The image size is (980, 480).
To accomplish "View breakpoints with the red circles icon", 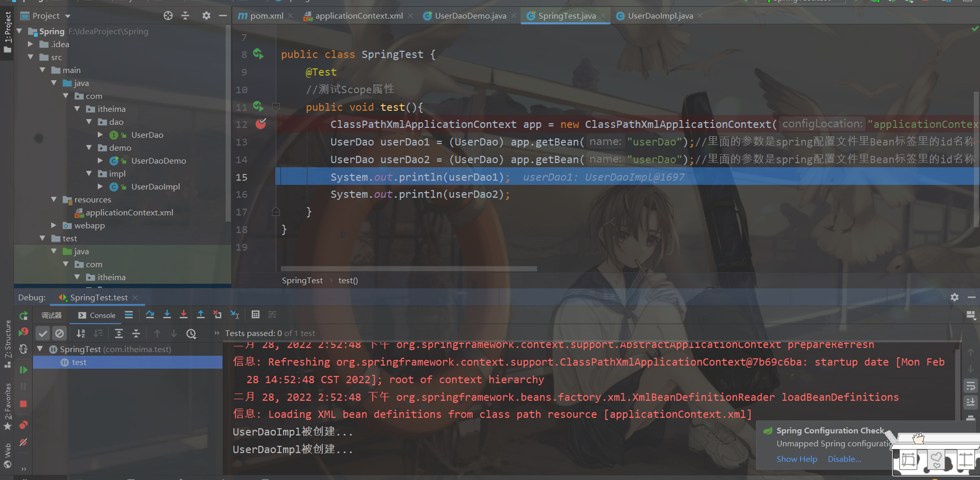I will (x=23, y=425).
